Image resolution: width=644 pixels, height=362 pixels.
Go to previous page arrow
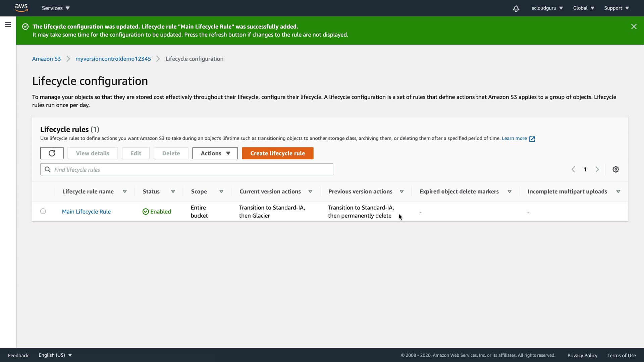[x=573, y=169]
